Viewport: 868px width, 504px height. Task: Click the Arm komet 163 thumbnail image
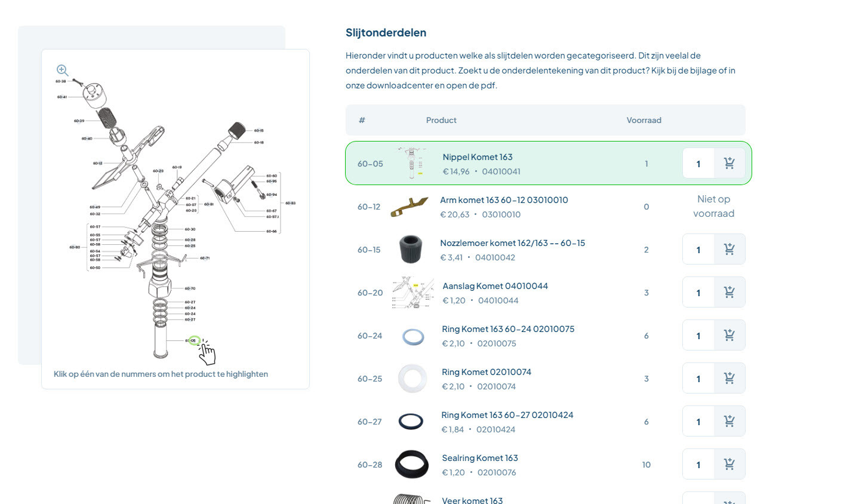410,207
